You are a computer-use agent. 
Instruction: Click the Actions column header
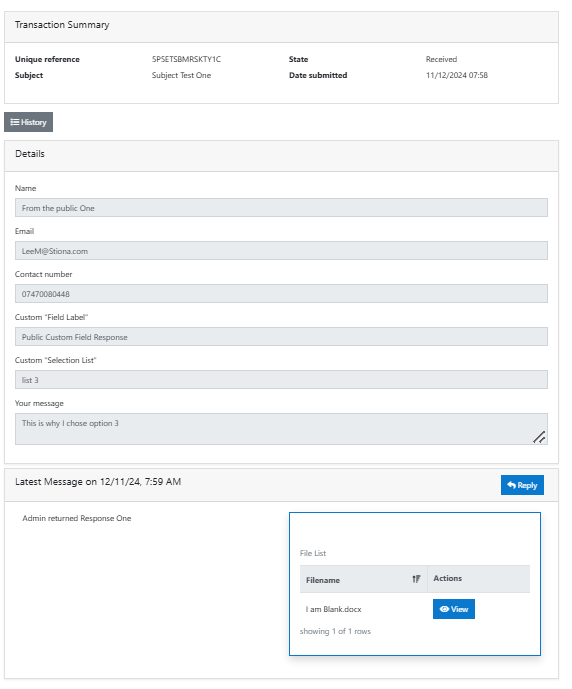478,579
